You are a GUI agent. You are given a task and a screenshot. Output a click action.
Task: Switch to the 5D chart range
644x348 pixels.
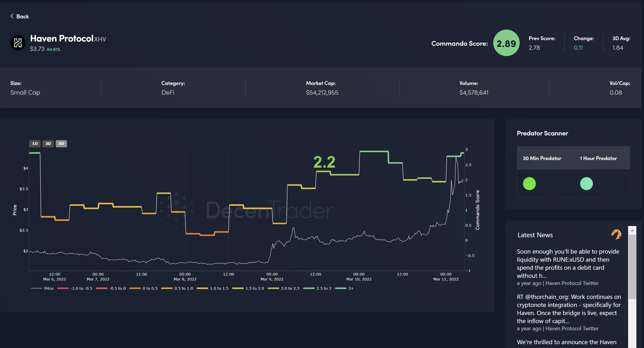61,143
